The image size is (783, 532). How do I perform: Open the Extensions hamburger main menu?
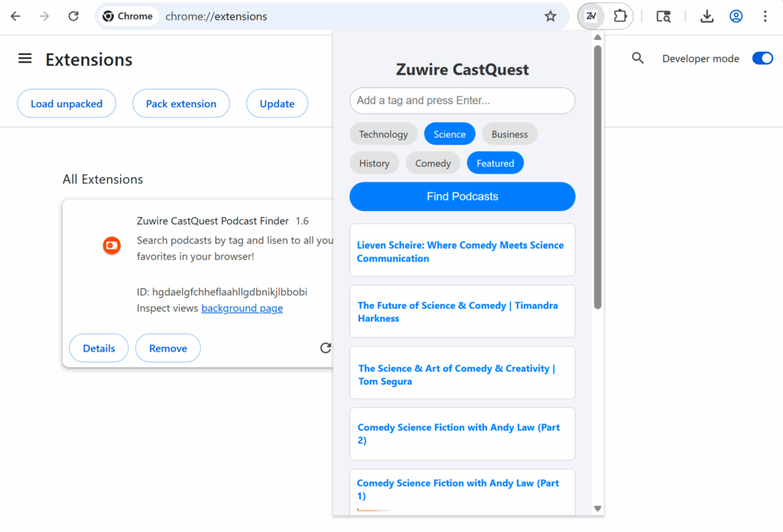tap(25, 59)
